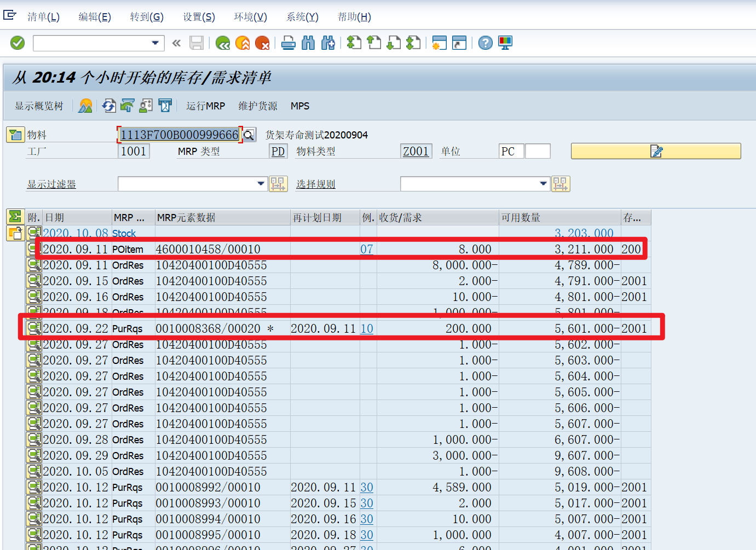Click the 工厂 input field showing 1001
Image resolution: width=756 pixels, height=550 pixels.
(x=133, y=151)
